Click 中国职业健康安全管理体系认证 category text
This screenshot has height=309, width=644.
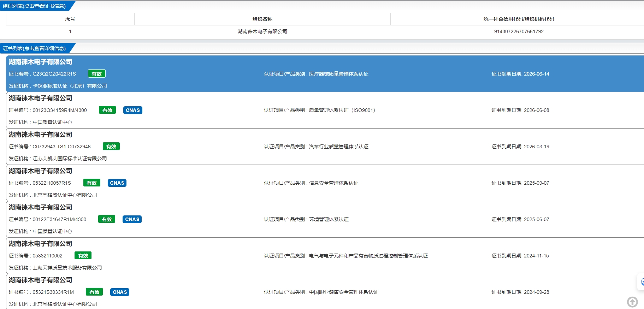(x=344, y=292)
